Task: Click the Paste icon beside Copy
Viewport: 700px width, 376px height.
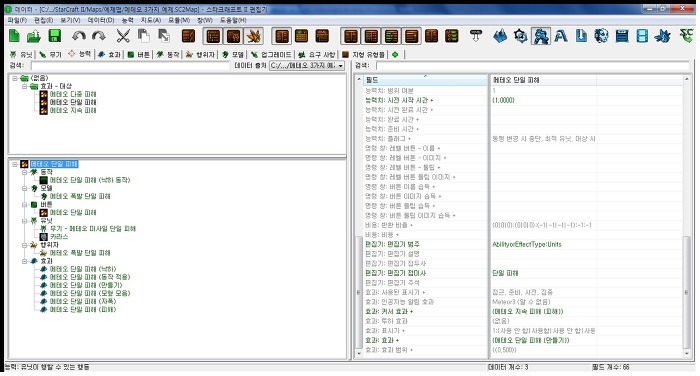Action: pyautogui.click(x=164, y=36)
